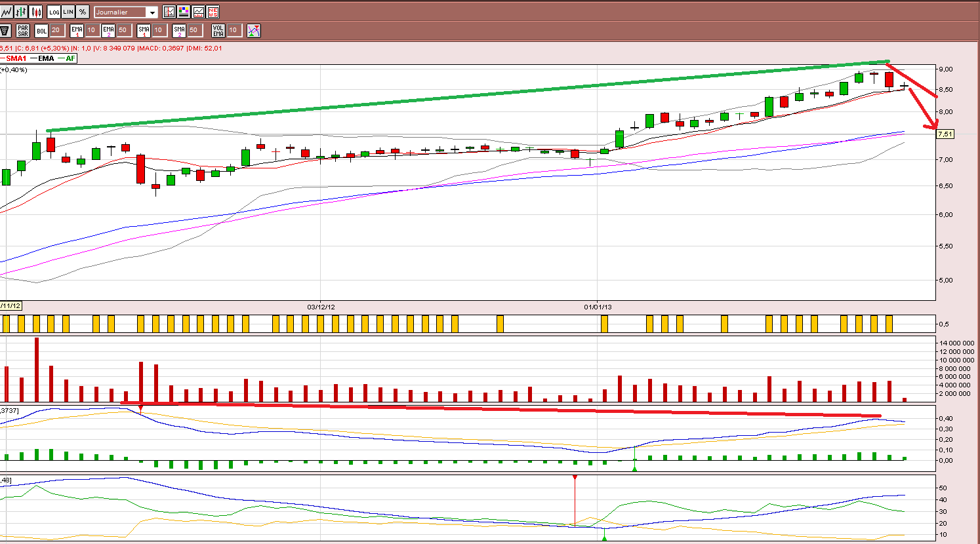Open the NEWS icon

pos(213,12)
